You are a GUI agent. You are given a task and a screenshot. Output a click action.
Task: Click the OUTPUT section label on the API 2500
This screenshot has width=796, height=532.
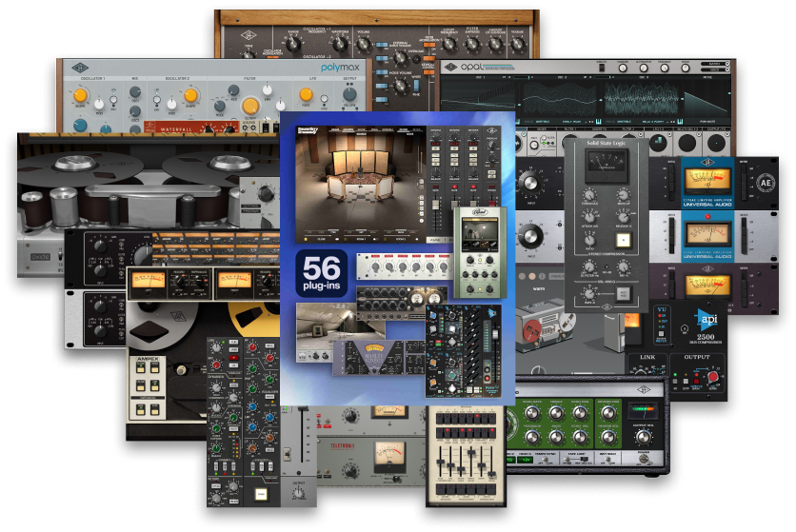697,357
